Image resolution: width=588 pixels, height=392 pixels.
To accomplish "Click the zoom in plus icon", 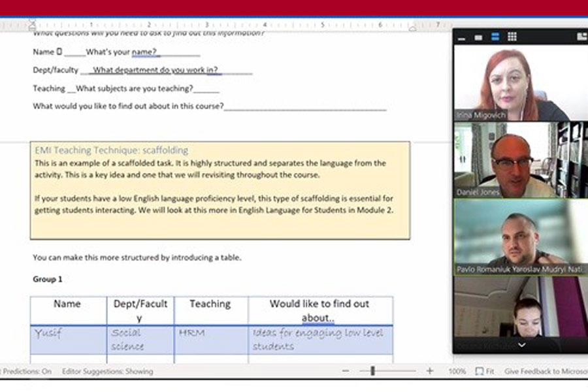I will tap(429, 371).
